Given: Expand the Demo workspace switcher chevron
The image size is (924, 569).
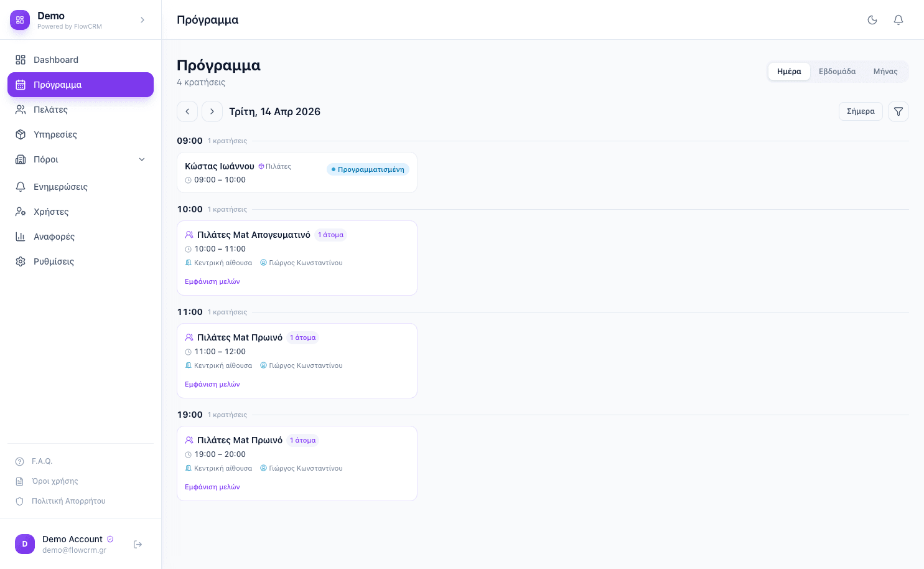Looking at the screenshot, I should 142,20.
